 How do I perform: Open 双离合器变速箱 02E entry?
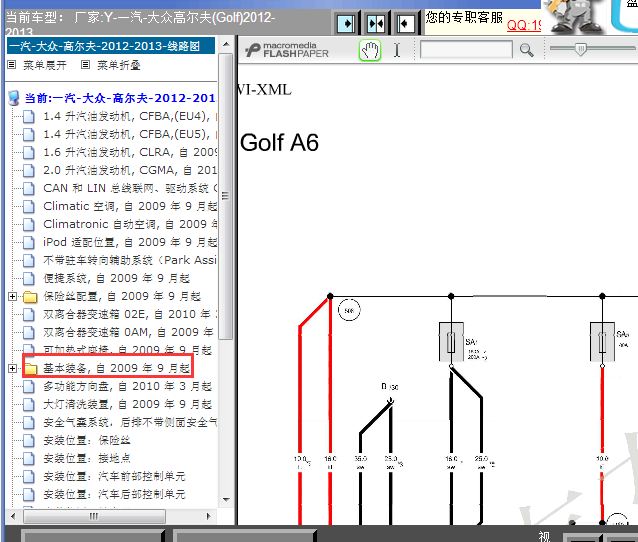(130, 314)
